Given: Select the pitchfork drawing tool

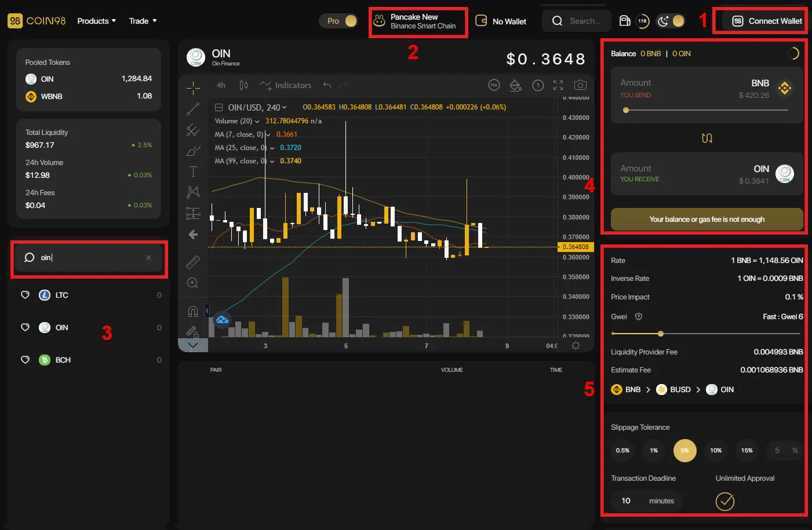Looking at the screenshot, I should click(193, 130).
